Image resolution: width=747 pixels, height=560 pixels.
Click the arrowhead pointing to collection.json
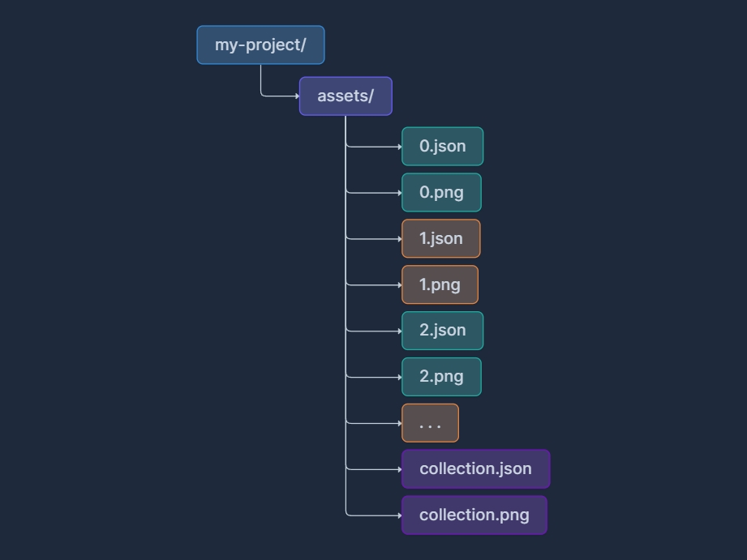pyautogui.click(x=399, y=469)
